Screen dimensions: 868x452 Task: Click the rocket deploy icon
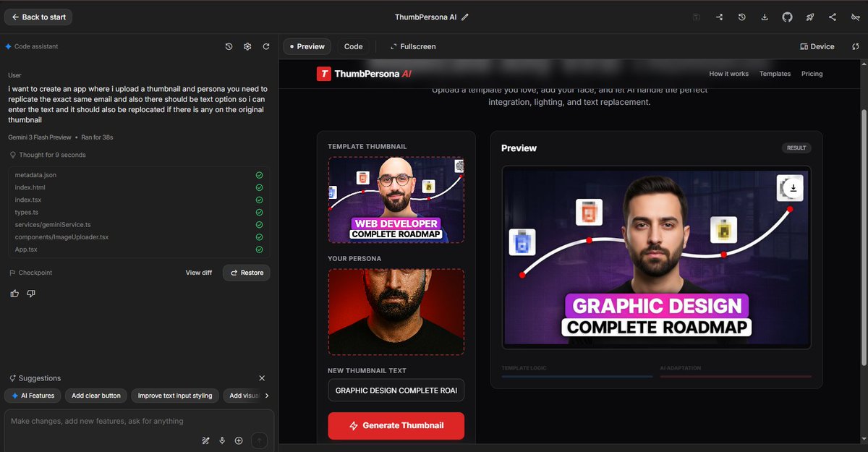tap(810, 17)
